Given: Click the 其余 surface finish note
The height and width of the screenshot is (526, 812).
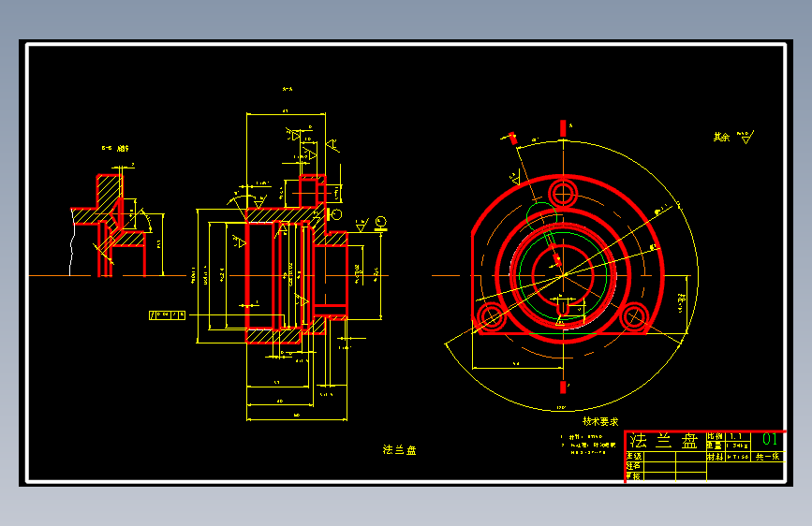Looking at the screenshot, I should [x=721, y=137].
